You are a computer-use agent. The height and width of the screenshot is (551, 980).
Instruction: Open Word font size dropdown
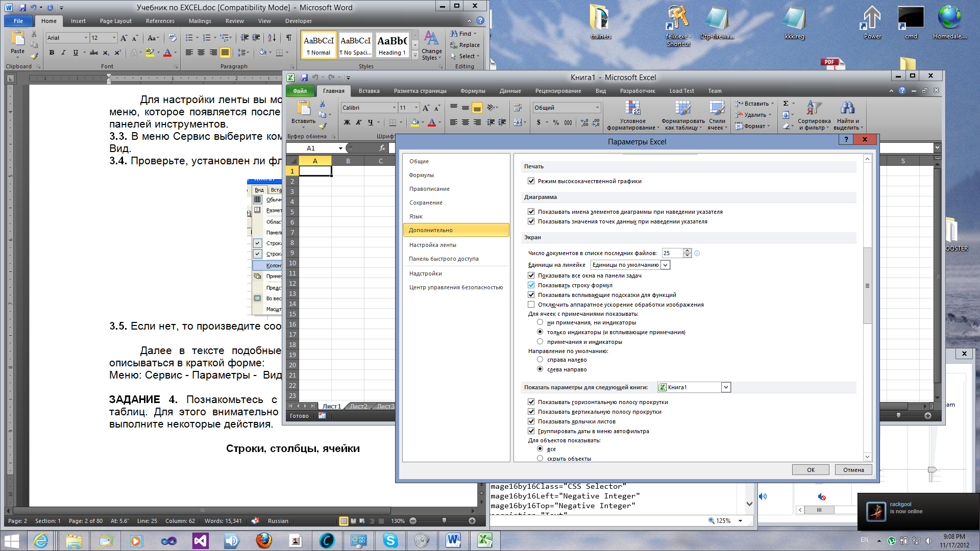click(x=114, y=38)
